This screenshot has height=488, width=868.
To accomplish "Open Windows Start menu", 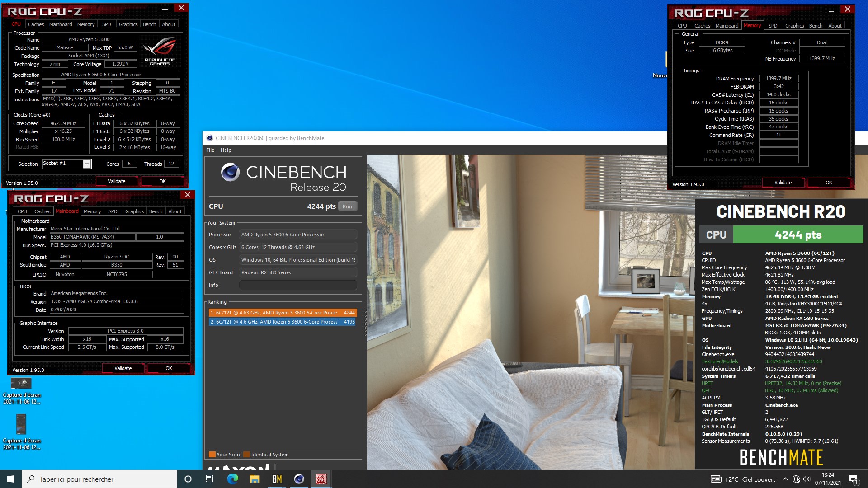I will pyautogui.click(x=11, y=479).
